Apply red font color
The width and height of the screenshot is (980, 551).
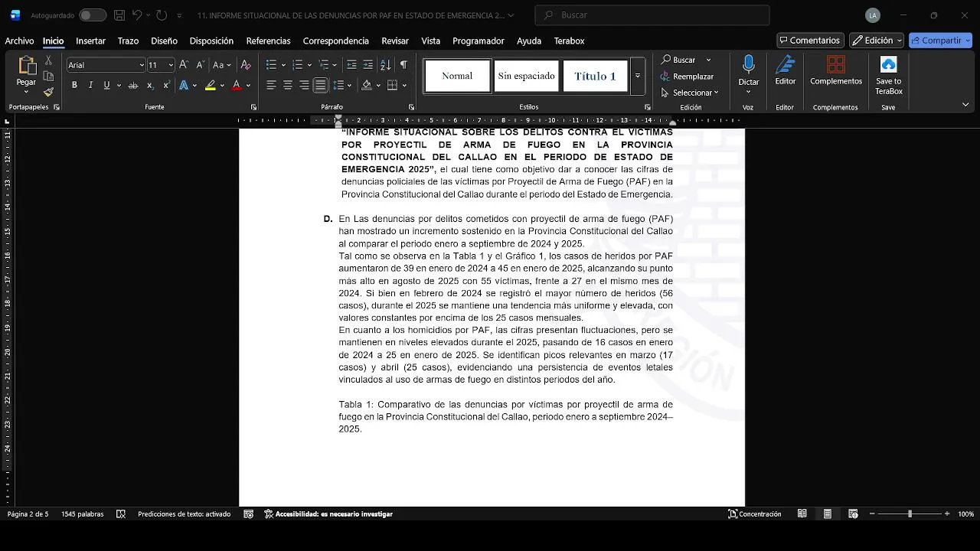(x=237, y=85)
